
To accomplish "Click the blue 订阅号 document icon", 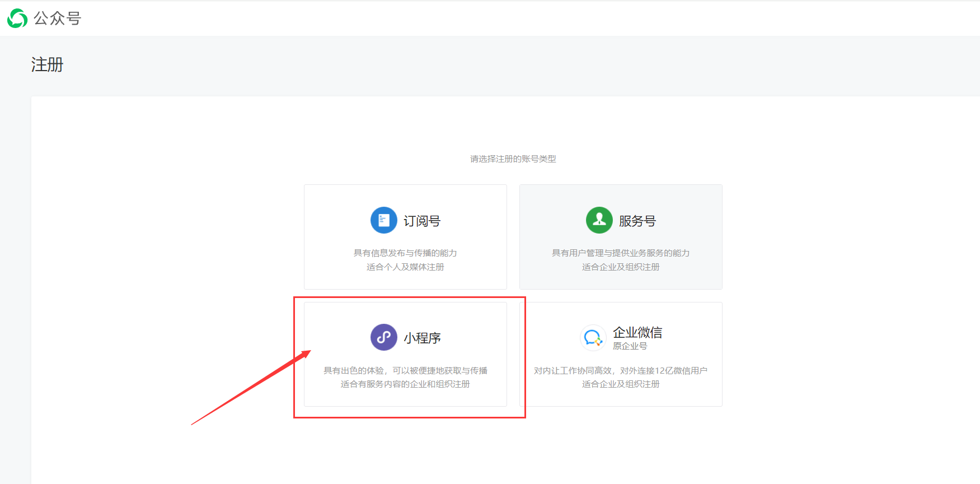I will 384,220.
